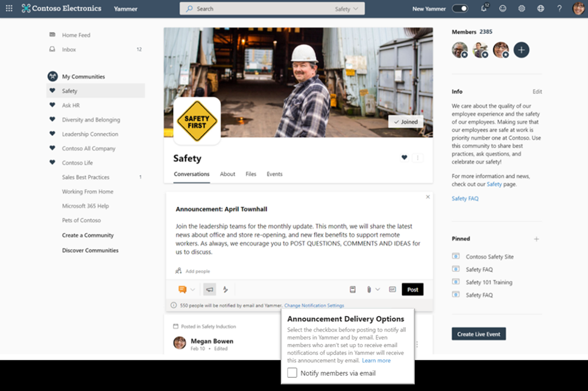Toggle the New Yammer switch
Image resolution: width=588 pixels, height=391 pixels.
tap(460, 8)
